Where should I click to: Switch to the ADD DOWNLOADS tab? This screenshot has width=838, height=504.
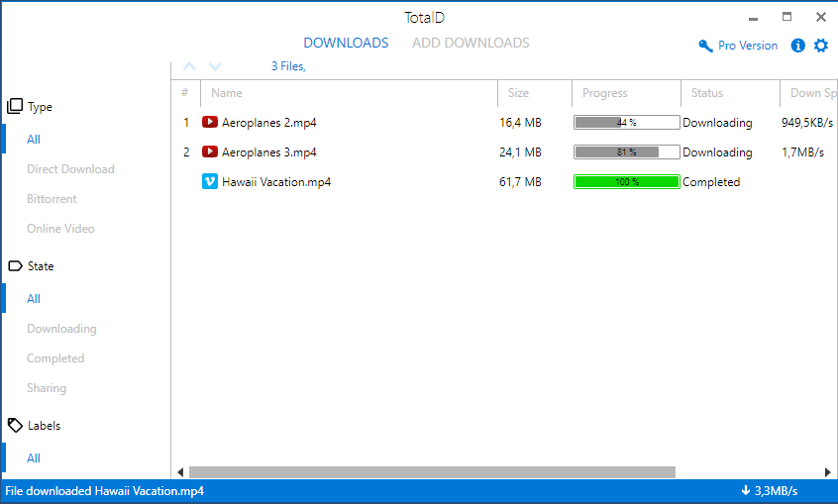[x=471, y=43]
